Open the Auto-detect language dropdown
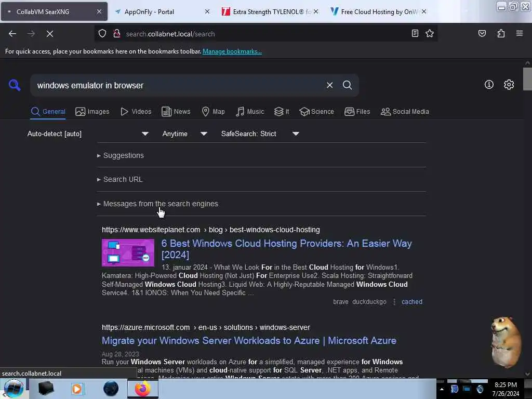 pyautogui.click(x=88, y=134)
